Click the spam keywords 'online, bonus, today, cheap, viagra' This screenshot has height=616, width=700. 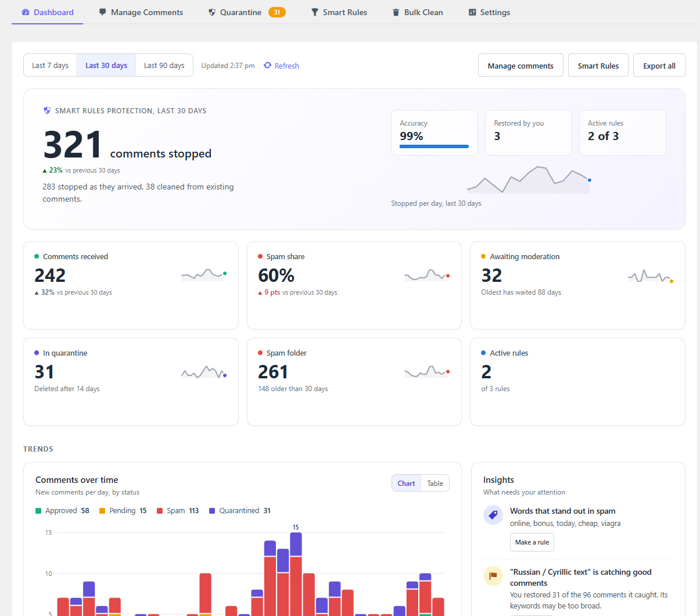pos(565,524)
